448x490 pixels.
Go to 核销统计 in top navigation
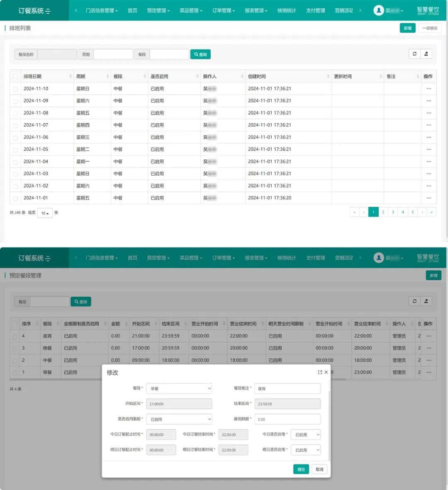[286, 11]
